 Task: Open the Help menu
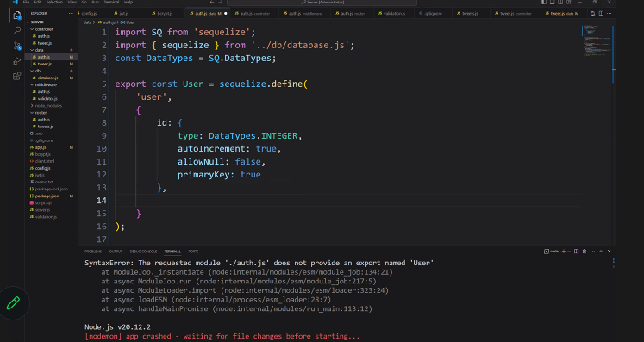[128, 2]
